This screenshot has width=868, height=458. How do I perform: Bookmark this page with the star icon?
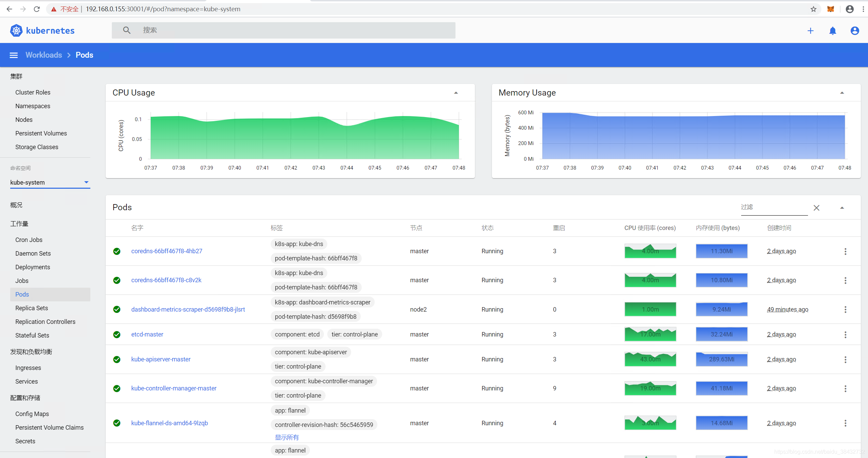pos(813,9)
